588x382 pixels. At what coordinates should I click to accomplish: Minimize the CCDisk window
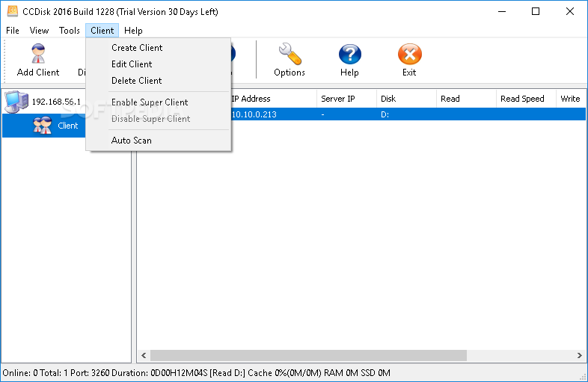[x=502, y=11]
